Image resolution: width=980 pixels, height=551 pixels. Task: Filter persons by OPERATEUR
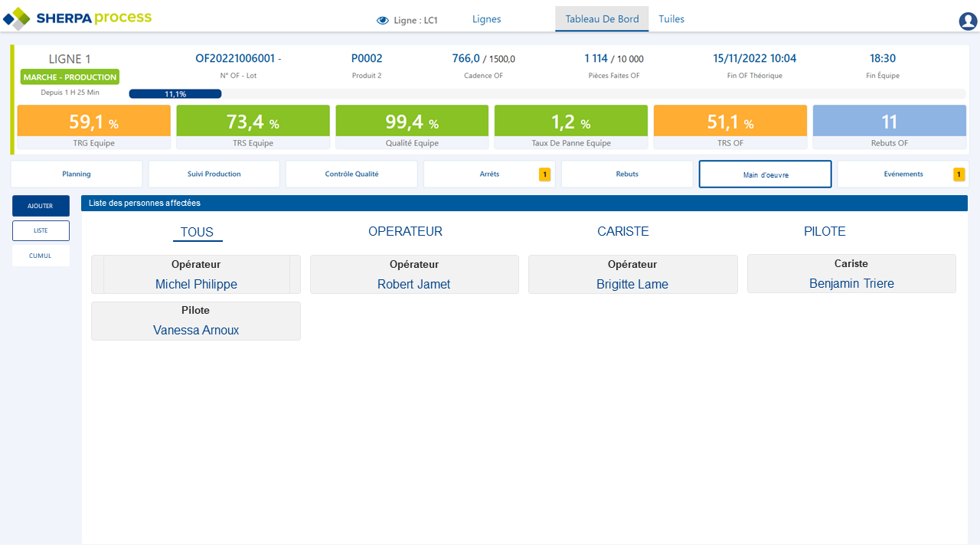405,232
